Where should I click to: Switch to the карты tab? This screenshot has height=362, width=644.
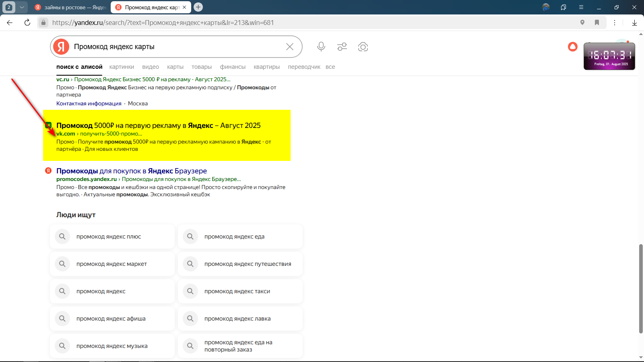click(x=175, y=67)
